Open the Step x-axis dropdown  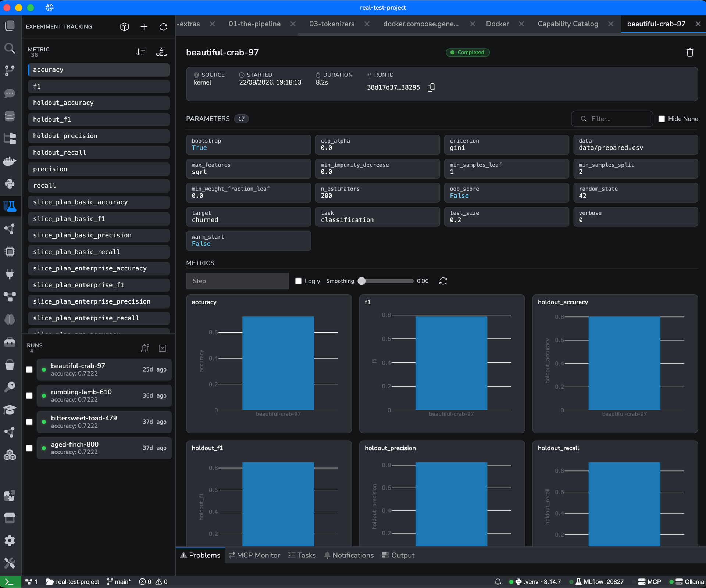(238, 281)
